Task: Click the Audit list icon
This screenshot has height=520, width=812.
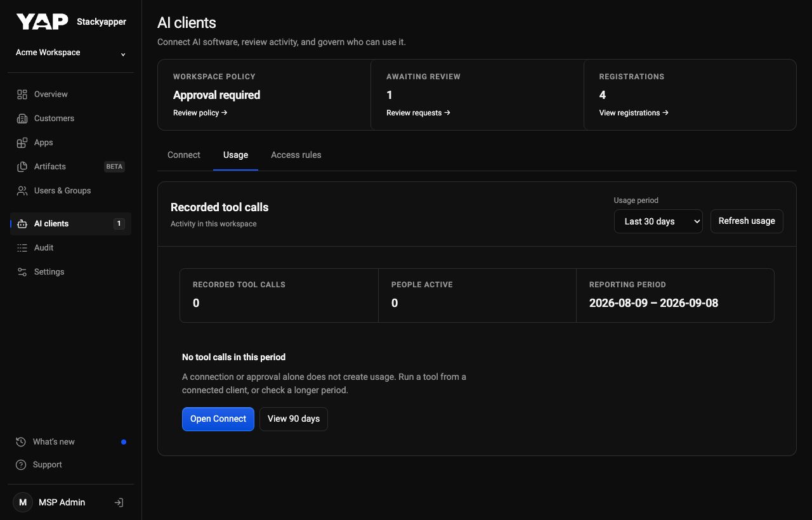Action: 22,248
